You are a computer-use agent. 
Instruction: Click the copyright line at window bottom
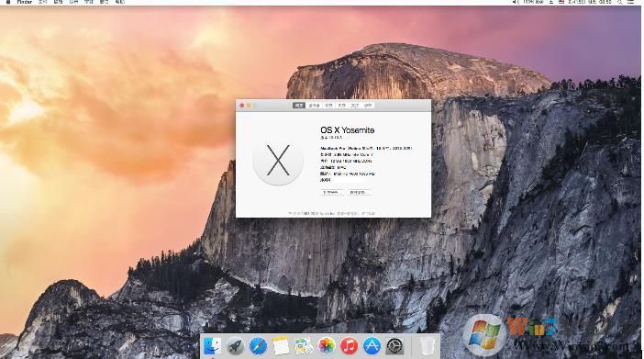(x=332, y=213)
